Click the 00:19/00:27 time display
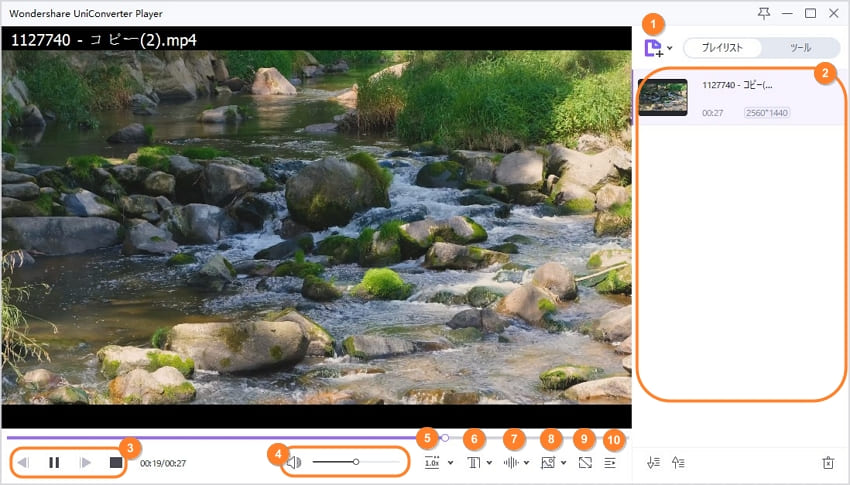850x485 pixels. pos(163,463)
